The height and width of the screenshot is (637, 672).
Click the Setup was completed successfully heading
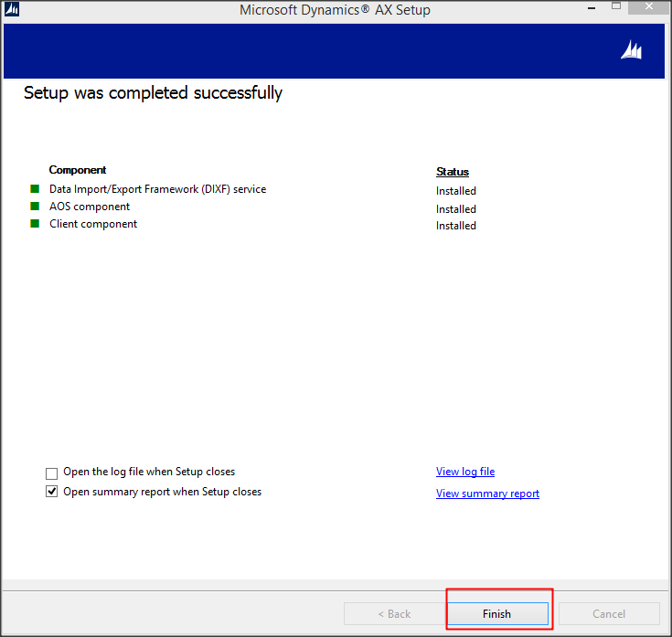pyautogui.click(x=153, y=93)
